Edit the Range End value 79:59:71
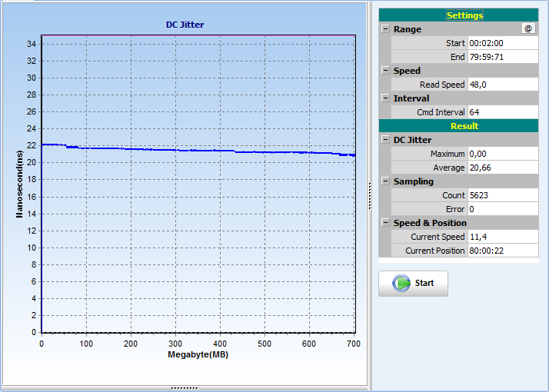The width and height of the screenshot is (549, 392). (x=503, y=57)
